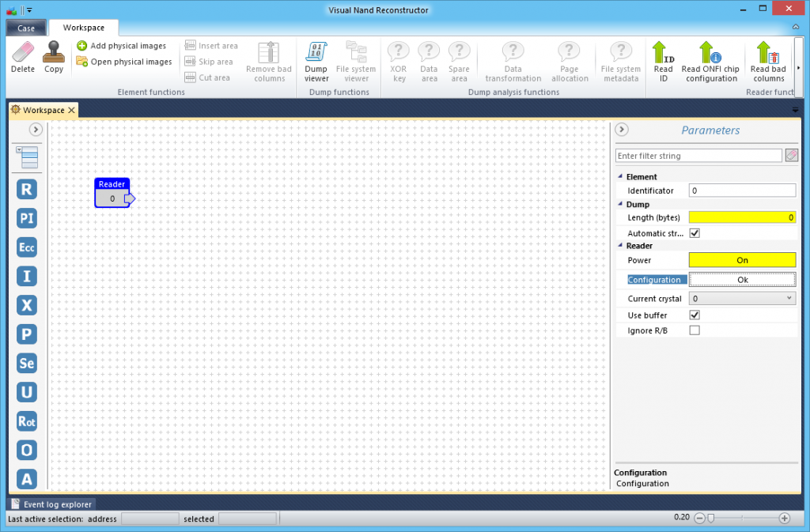810x532 pixels.
Task: Click the Configuration Ok button
Action: (x=742, y=280)
